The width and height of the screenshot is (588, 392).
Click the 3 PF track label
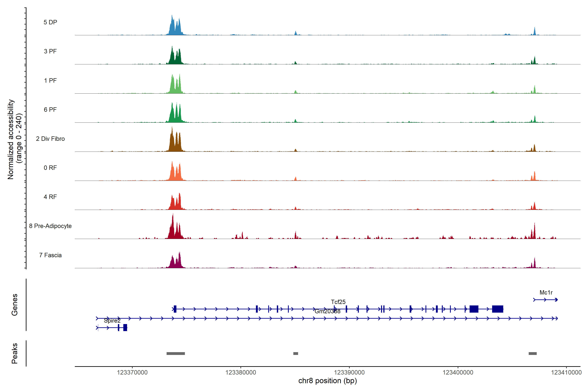pos(50,51)
